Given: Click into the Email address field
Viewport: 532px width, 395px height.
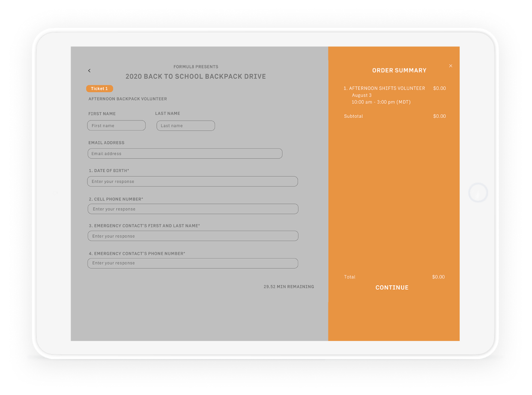Looking at the screenshot, I should [x=185, y=153].
